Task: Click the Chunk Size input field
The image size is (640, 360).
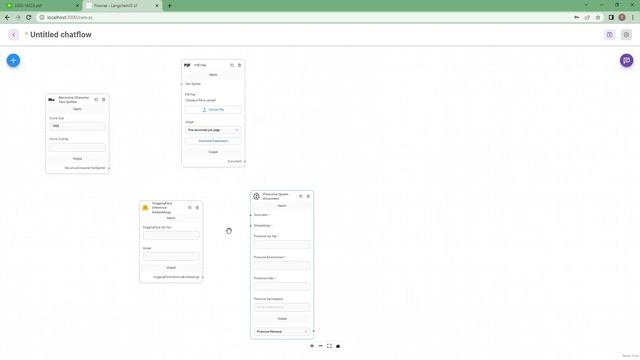Action: click(78, 126)
